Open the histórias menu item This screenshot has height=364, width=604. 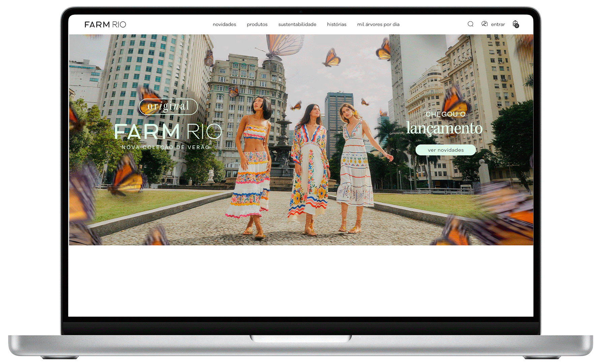336,24
